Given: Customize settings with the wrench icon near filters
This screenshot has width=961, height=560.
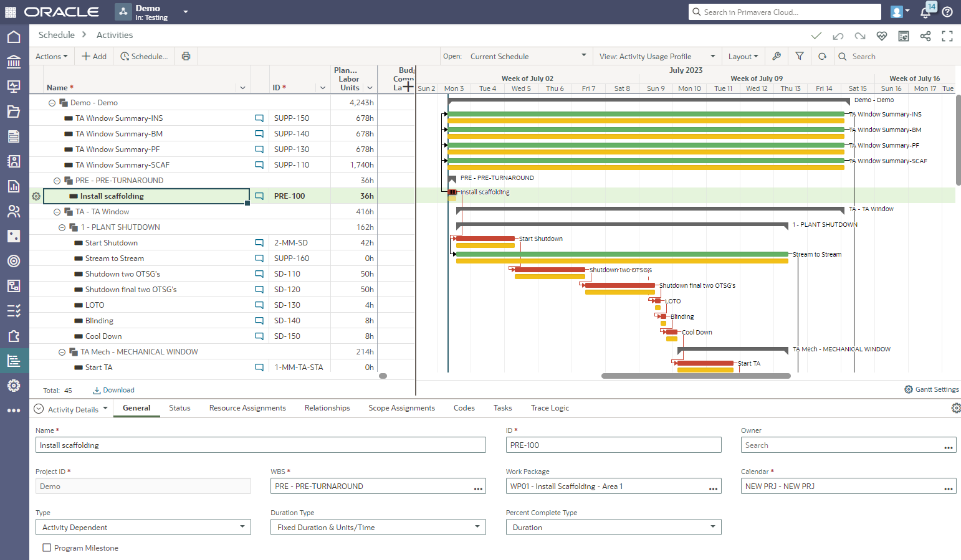Looking at the screenshot, I should [x=777, y=56].
